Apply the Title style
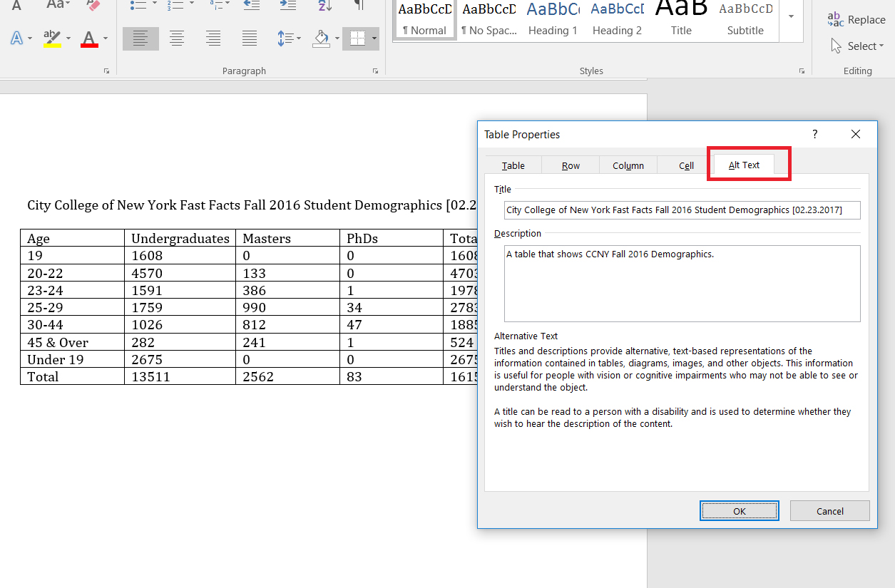The height and width of the screenshot is (588, 895). point(681,19)
